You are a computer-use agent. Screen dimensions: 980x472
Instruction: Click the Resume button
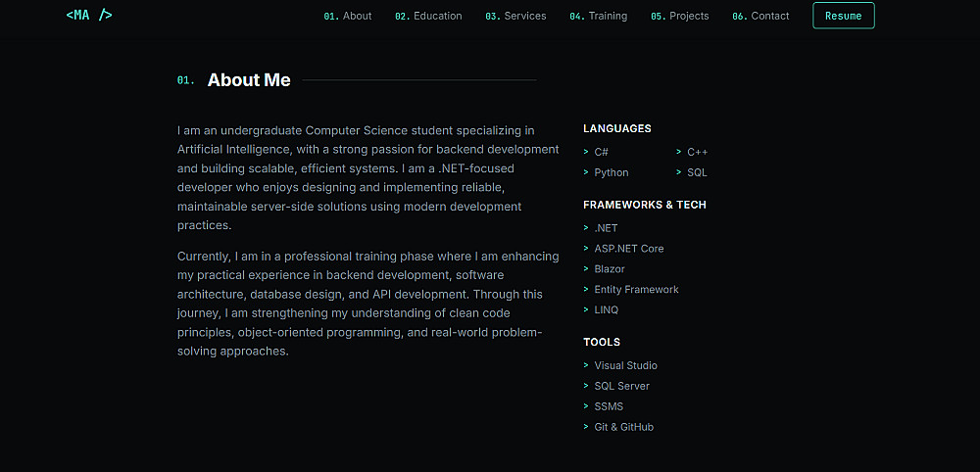click(x=843, y=16)
